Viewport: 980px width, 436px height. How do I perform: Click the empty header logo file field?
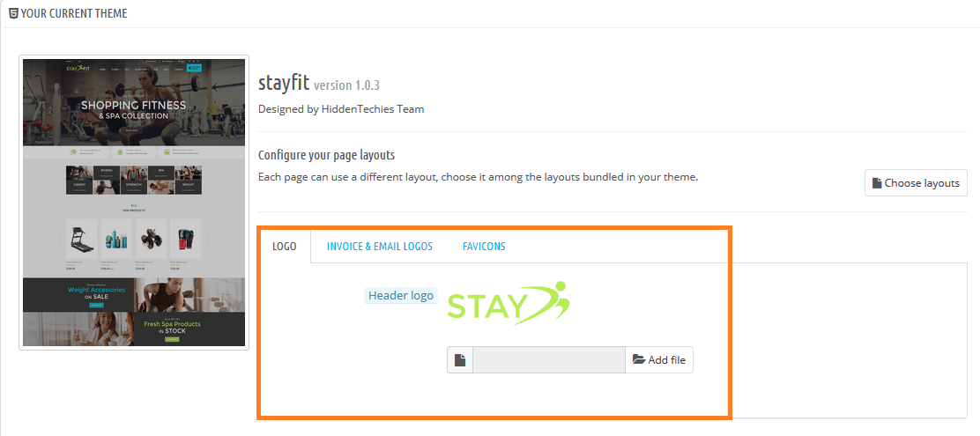click(x=549, y=359)
